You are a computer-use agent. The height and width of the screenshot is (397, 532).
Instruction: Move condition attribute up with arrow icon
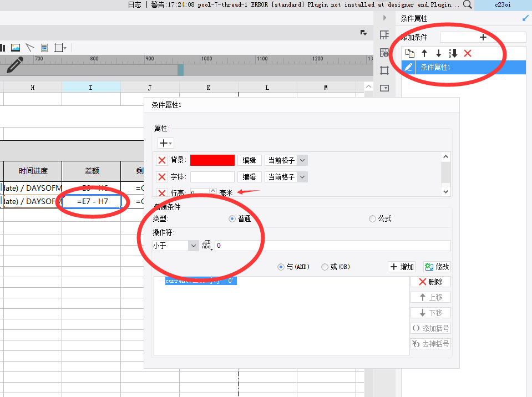[424, 53]
